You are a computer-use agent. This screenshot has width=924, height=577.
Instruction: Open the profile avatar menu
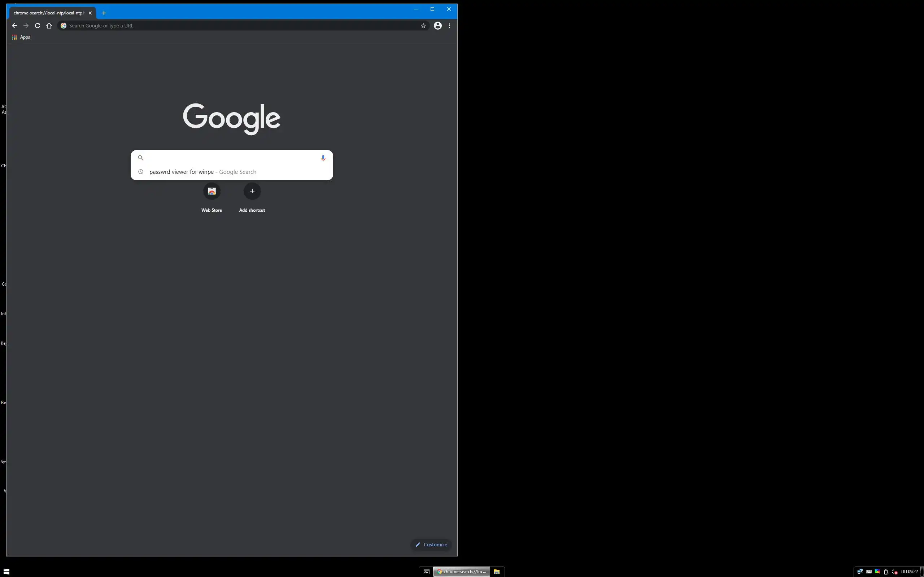click(x=437, y=26)
